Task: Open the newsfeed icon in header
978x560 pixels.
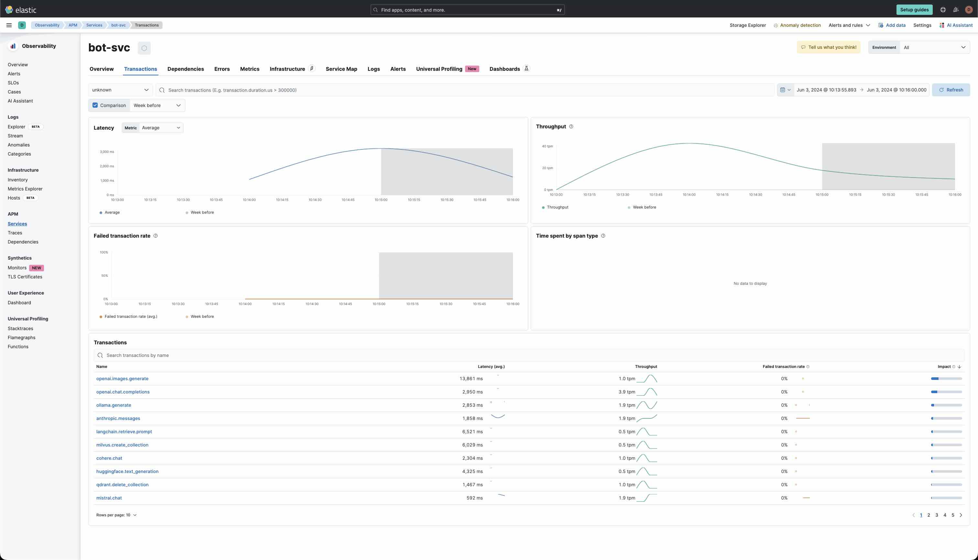Action: tap(956, 10)
